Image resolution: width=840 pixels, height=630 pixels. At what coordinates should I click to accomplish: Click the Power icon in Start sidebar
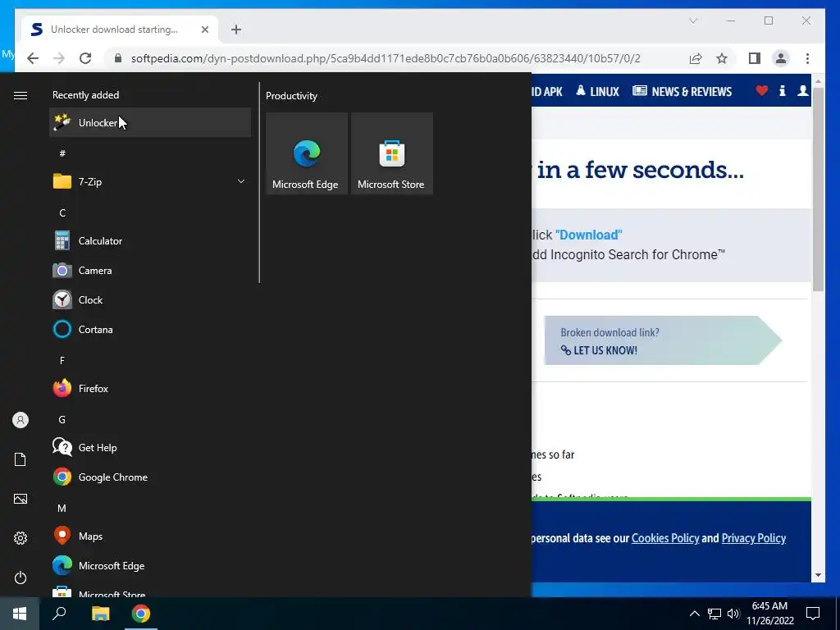point(21,577)
